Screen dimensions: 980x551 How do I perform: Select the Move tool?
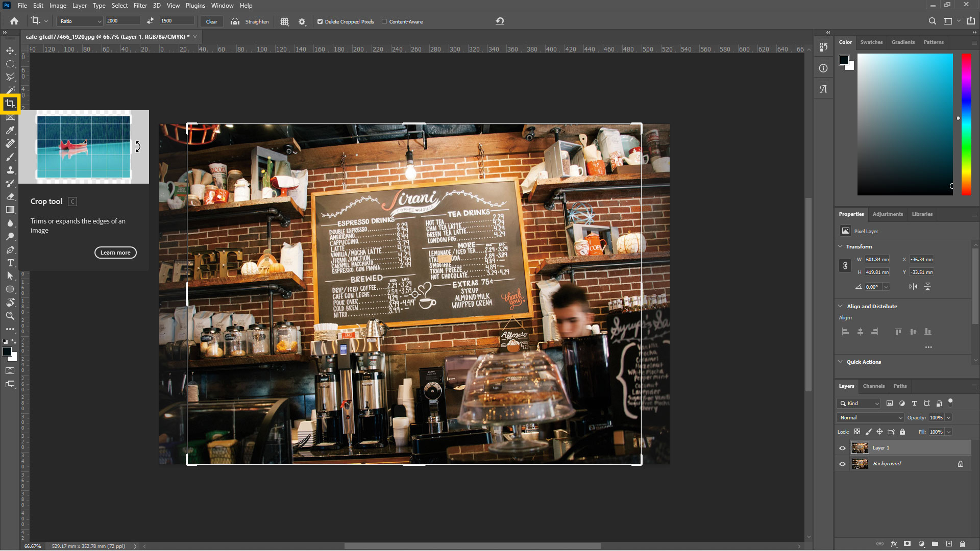pos(10,51)
